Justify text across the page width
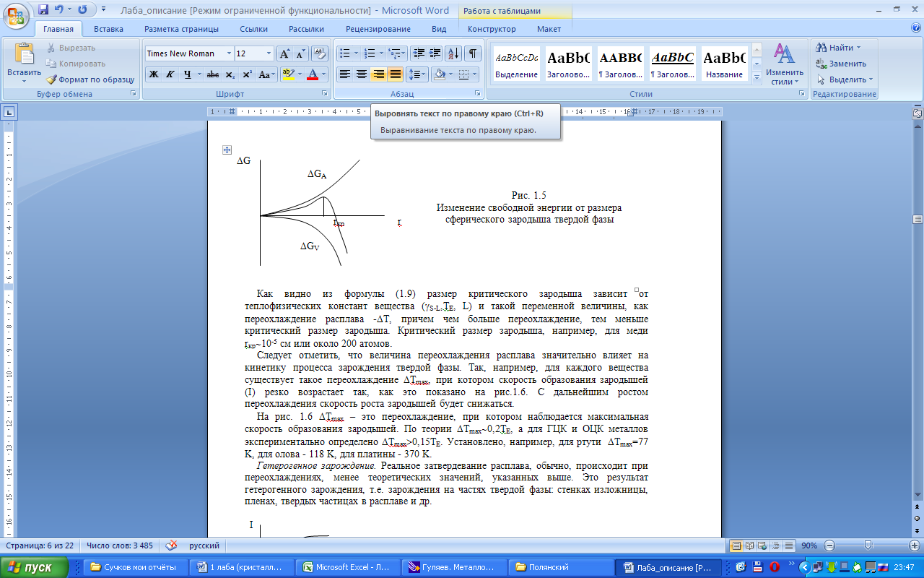The width and height of the screenshot is (924, 578). 395,74
